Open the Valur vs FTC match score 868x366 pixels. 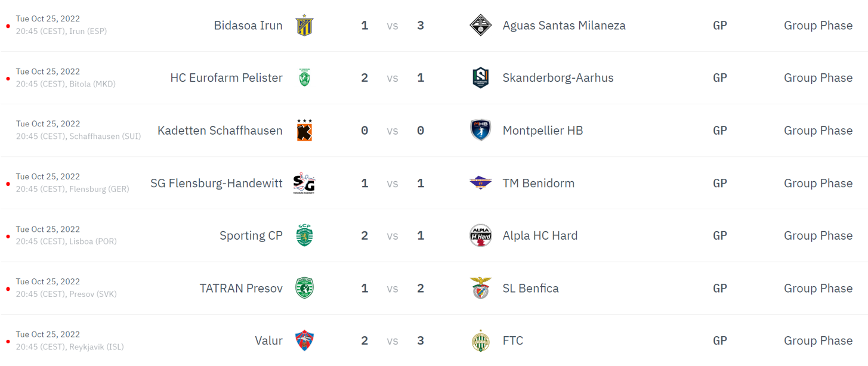tap(392, 340)
